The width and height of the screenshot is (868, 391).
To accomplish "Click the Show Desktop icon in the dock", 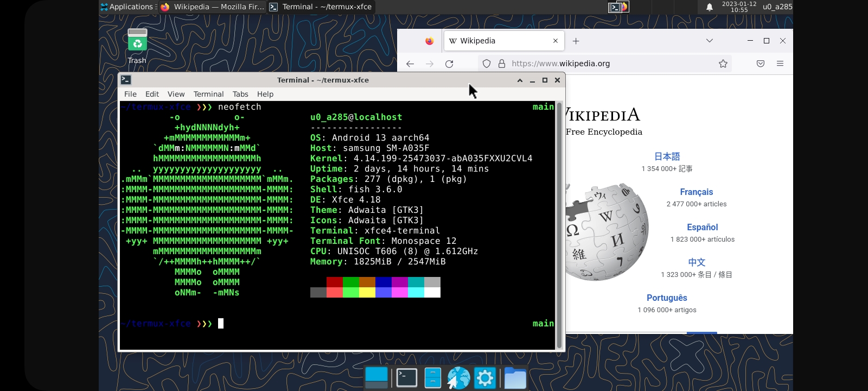I will (376, 378).
